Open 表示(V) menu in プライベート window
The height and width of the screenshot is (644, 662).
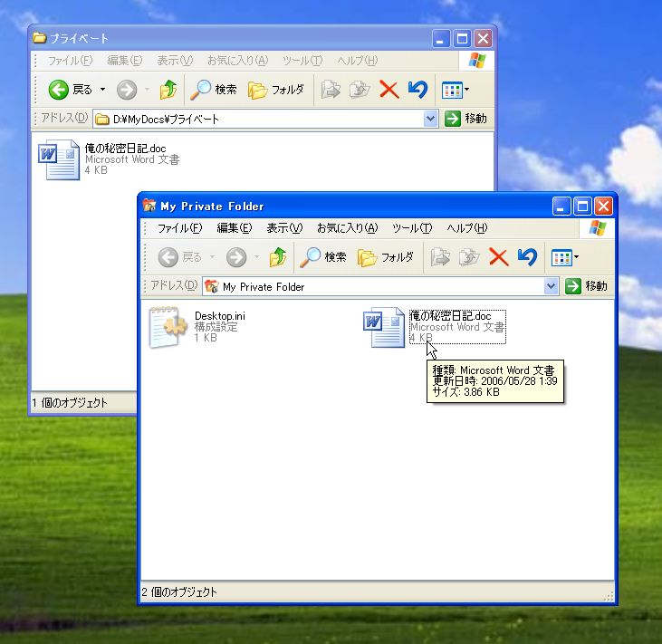point(175,61)
